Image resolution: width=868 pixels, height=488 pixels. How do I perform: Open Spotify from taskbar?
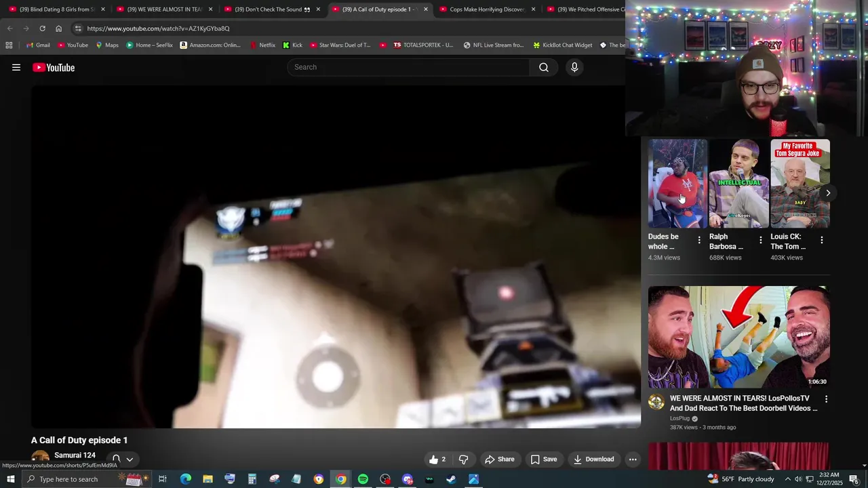tap(363, 479)
